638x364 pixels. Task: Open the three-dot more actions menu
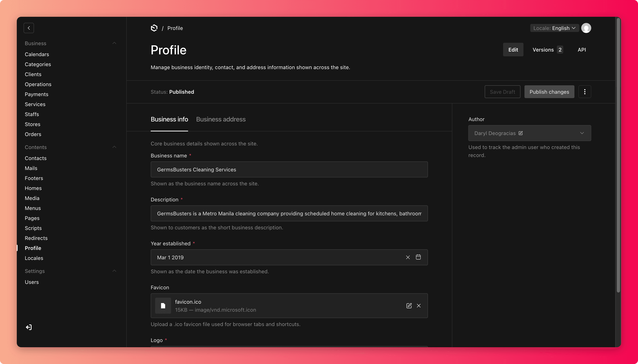pyautogui.click(x=584, y=92)
